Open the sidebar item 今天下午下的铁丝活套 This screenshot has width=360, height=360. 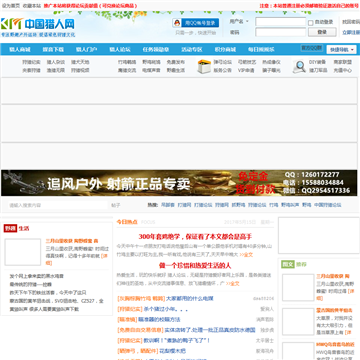(x=48, y=293)
